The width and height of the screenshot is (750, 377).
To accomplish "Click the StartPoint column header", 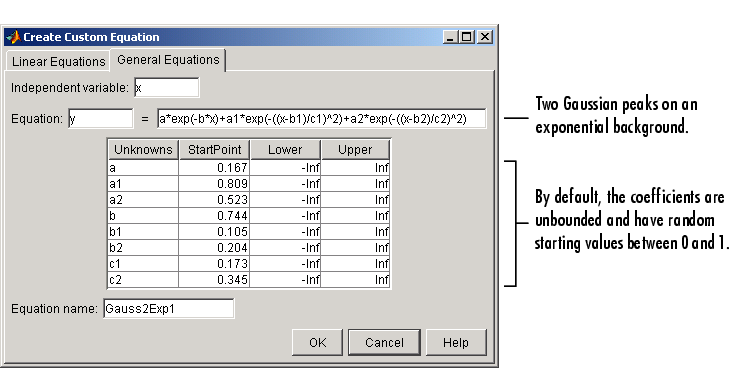I will 214,150.
